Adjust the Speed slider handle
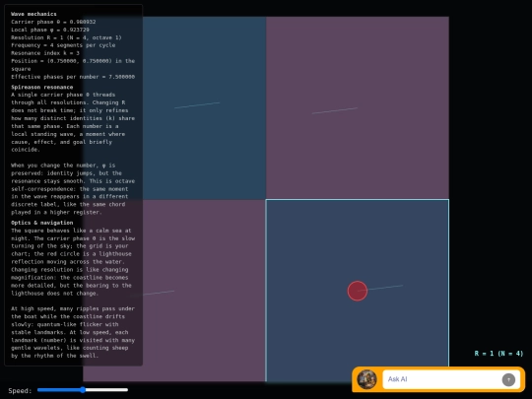This screenshot has height=399, width=532. point(83,390)
